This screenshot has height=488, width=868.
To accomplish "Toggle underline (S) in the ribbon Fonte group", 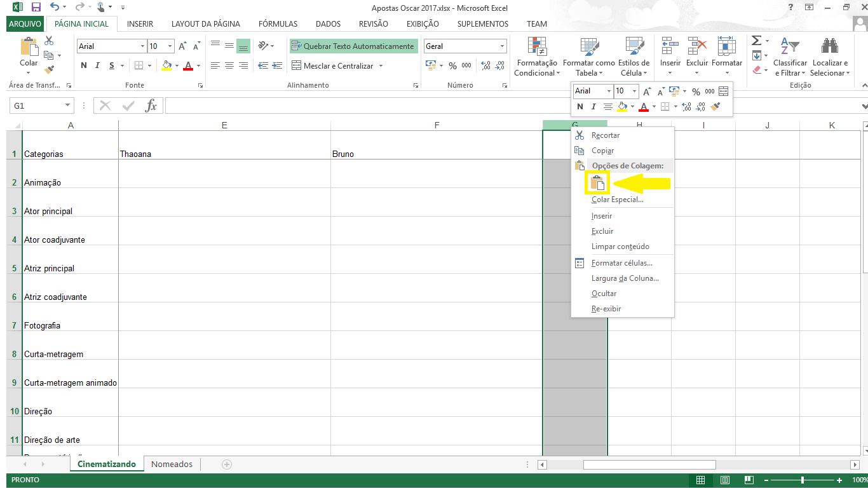I will click(x=112, y=65).
